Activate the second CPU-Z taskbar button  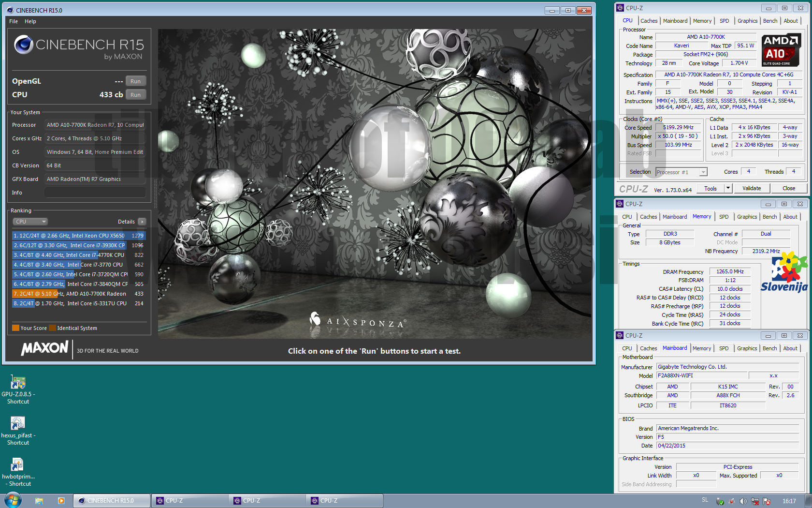pyautogui.click(x=267, y=501)
